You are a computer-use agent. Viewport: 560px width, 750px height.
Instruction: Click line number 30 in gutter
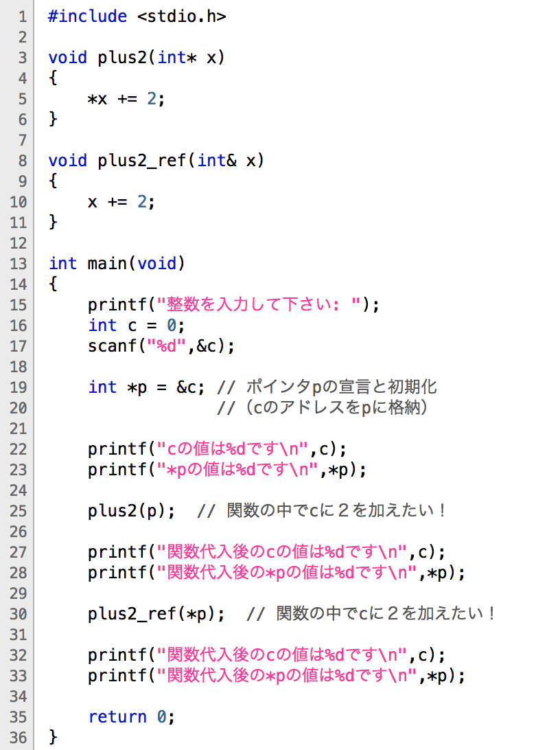pyautogui.click(x=18, y=614)
